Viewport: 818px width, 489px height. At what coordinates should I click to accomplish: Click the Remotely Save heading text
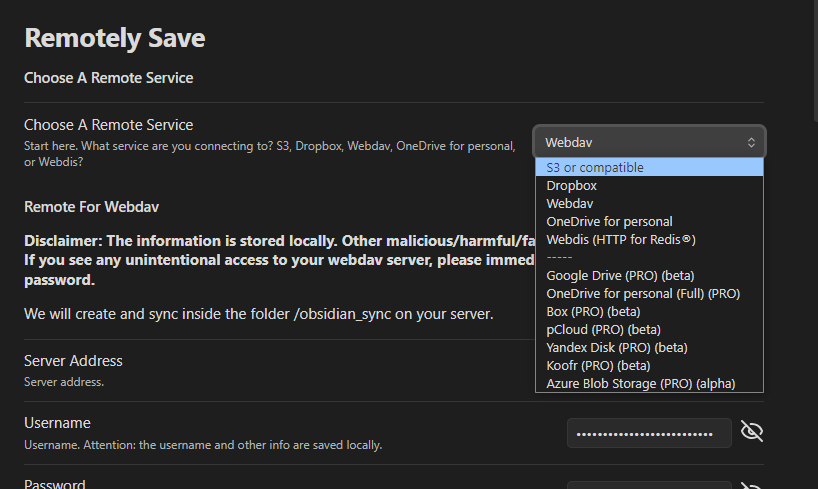point(115,38)
